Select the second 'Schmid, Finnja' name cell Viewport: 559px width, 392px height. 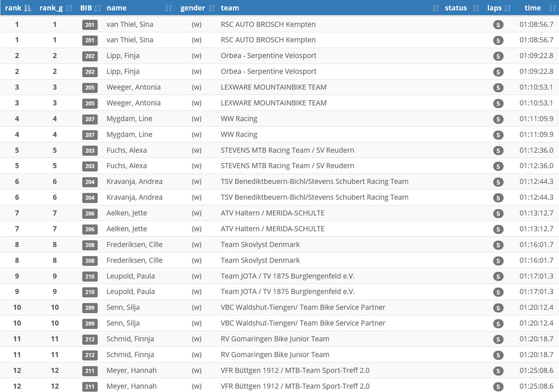(x=130, y=355)
